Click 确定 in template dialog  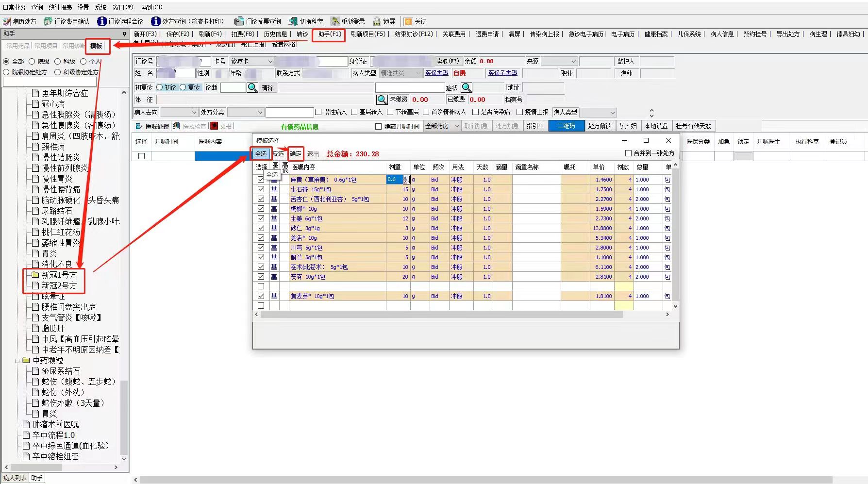coord(296,154)
